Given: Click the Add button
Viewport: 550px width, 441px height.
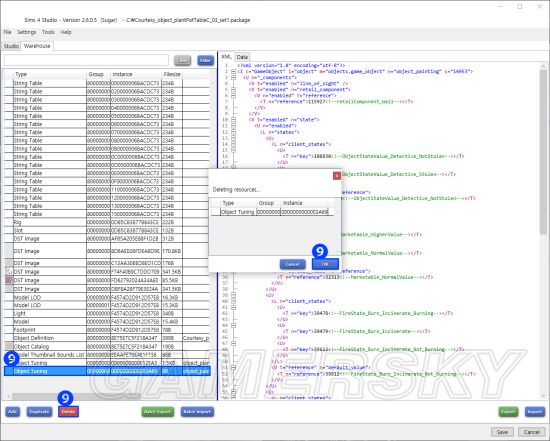Looking at the screenshot, I should tap(13, 412).
